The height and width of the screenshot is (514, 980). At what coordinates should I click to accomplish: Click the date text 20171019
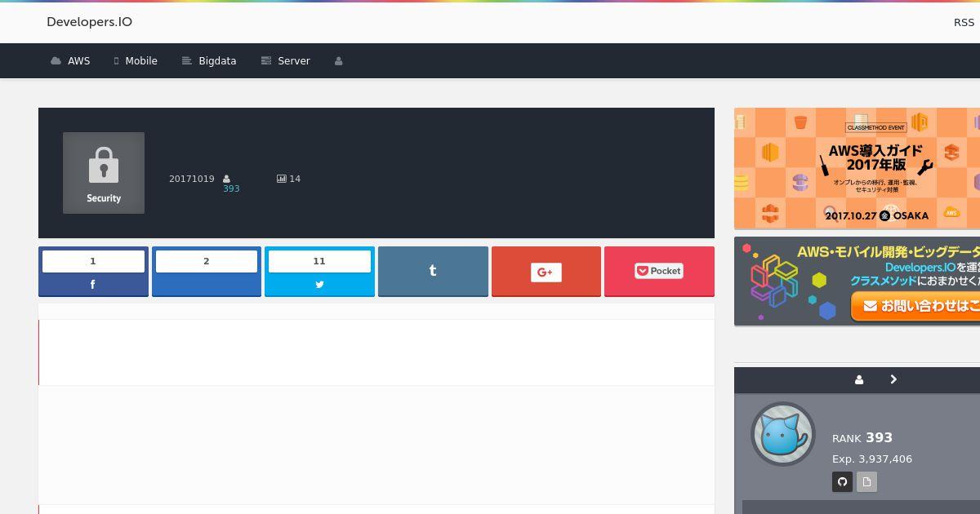coord(192,179)
